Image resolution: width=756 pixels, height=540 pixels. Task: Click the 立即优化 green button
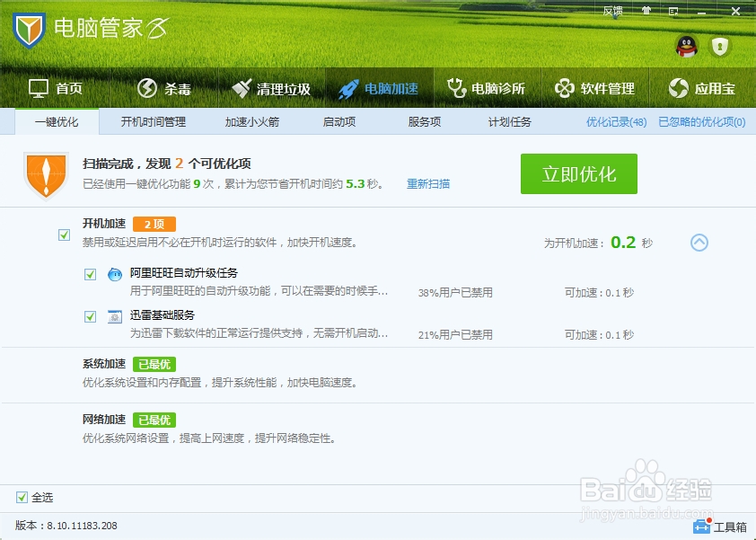[579, 173]
